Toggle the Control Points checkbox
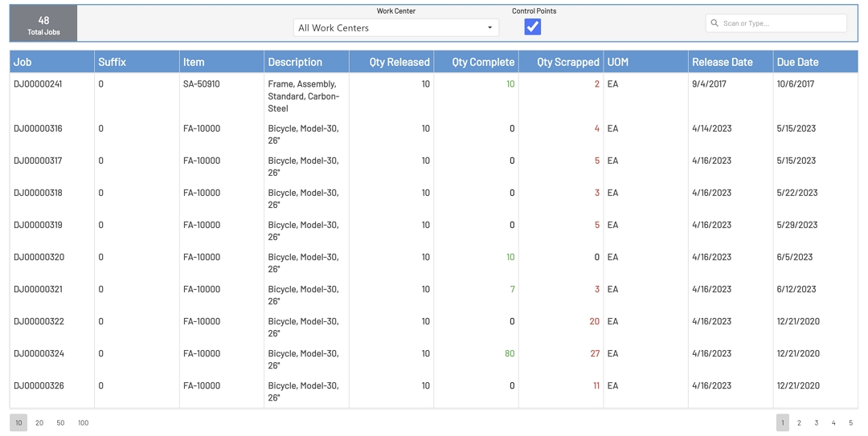Image resolution: width=868 pixels, height=436 pixels. pyautogui.click(x=532, y=26)
